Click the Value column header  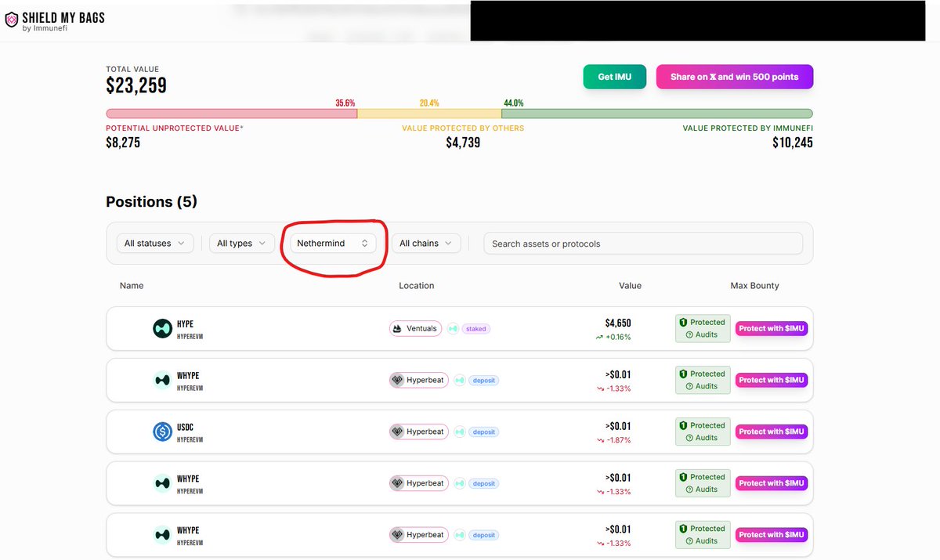pos(630,286)
